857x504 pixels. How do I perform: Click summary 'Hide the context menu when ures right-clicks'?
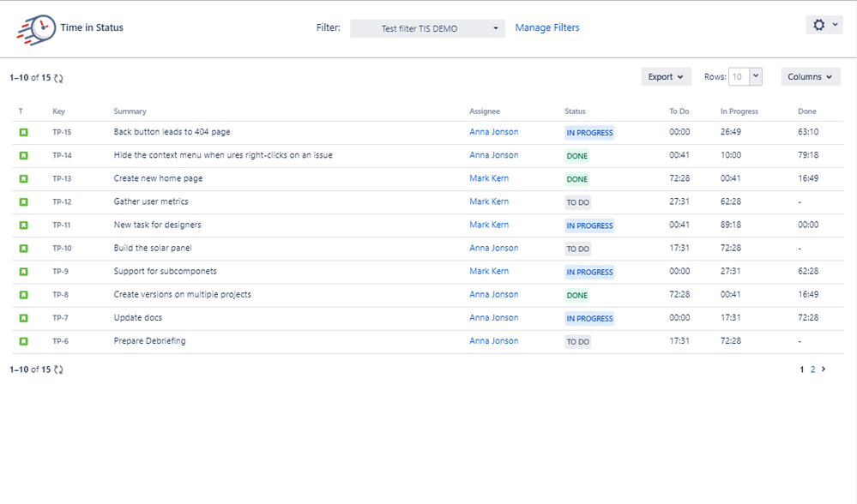223,155
